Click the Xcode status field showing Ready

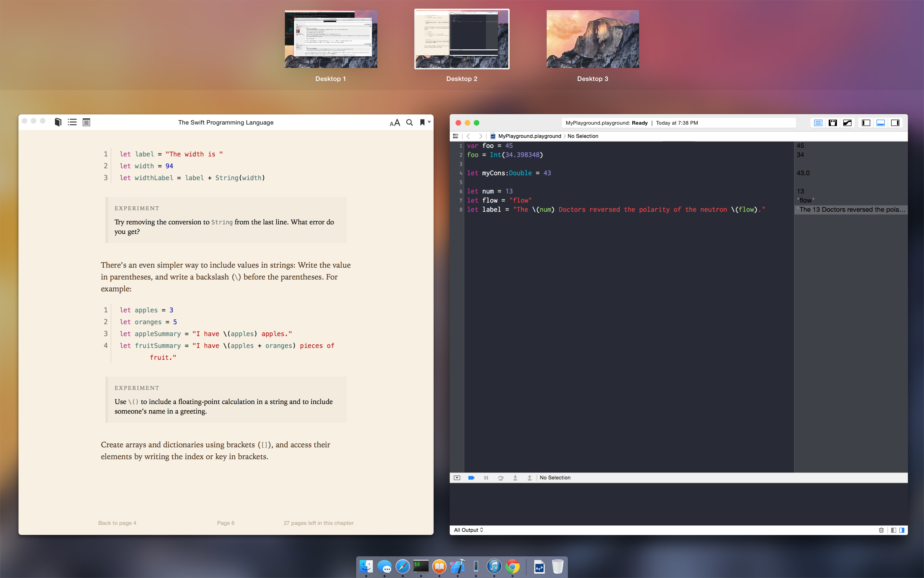tap(679, 123)
